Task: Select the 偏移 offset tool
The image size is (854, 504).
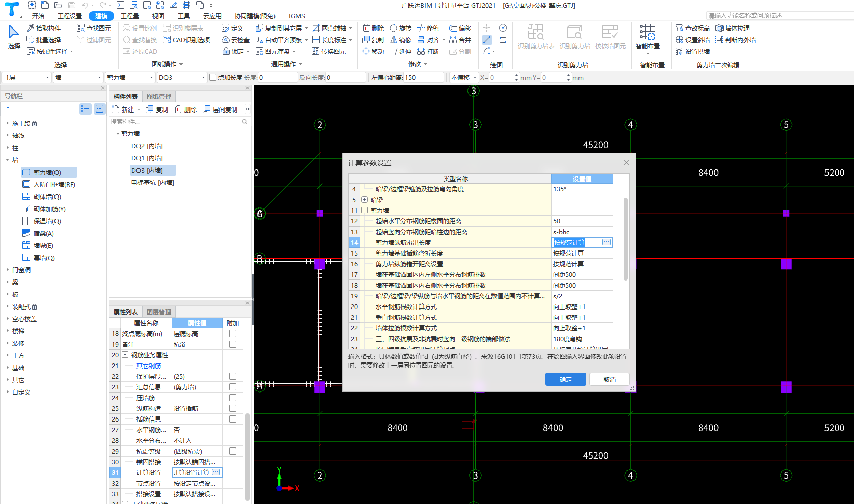Action: (460, 28)
